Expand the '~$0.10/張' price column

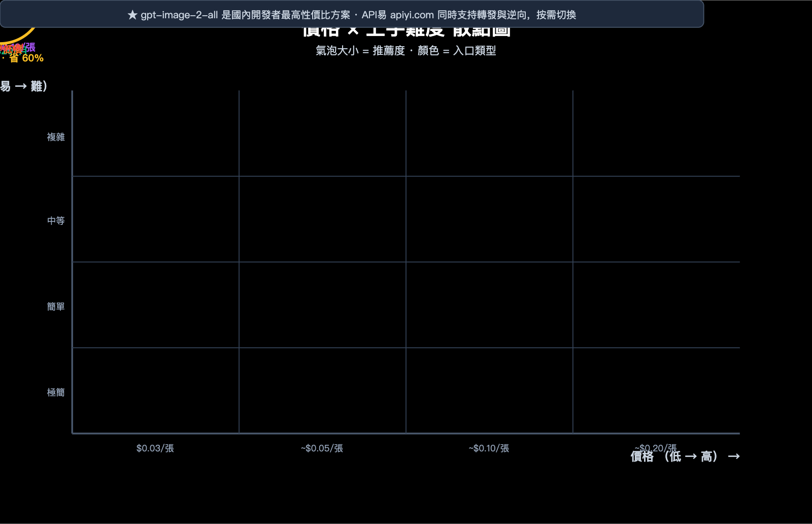[489, 448]
